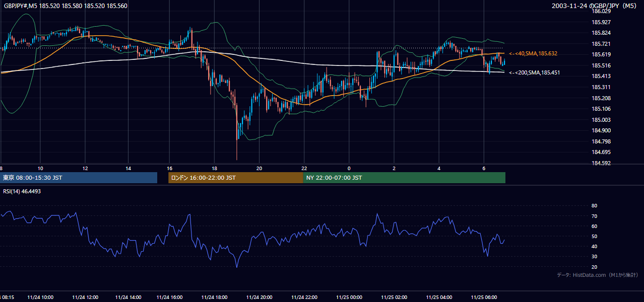Click the 185.106 price axis label
644x302 pixels.
tap(601, 109)
